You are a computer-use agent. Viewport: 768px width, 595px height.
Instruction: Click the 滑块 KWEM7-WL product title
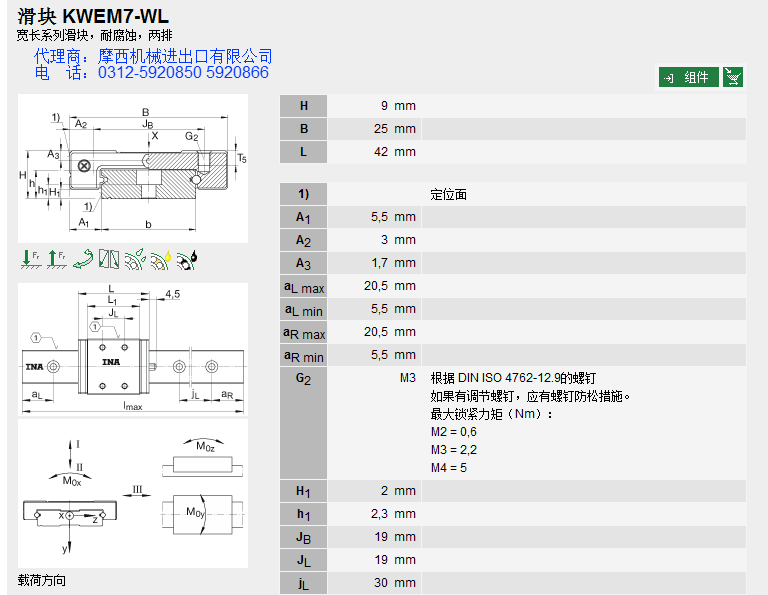(x=93, y=17)
